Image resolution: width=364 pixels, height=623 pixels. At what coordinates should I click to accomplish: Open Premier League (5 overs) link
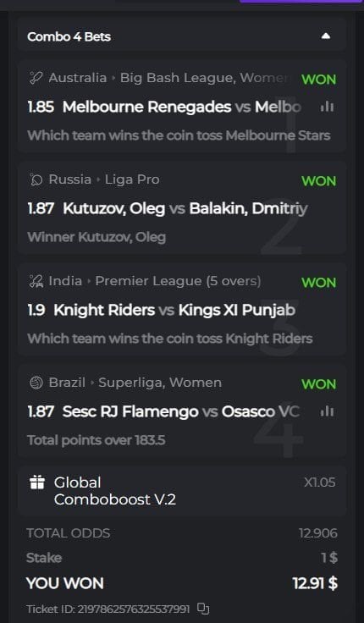(x=178, y=281)
